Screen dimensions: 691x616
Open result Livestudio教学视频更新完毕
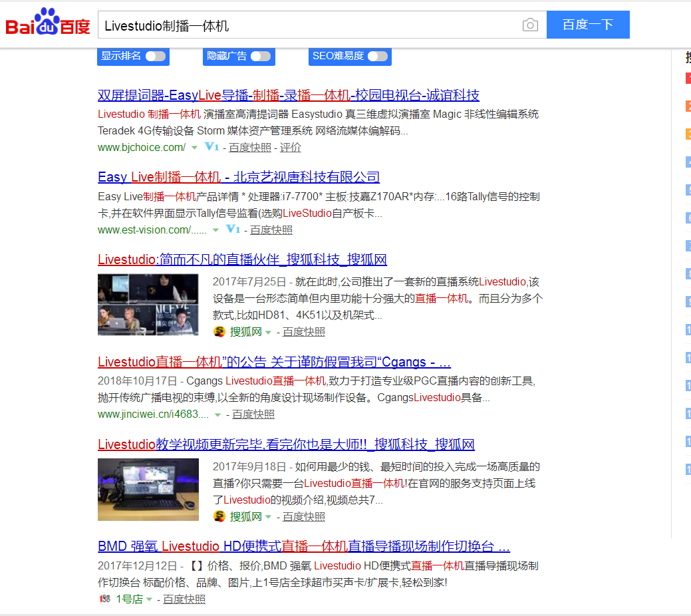click(x=286, y=444)
